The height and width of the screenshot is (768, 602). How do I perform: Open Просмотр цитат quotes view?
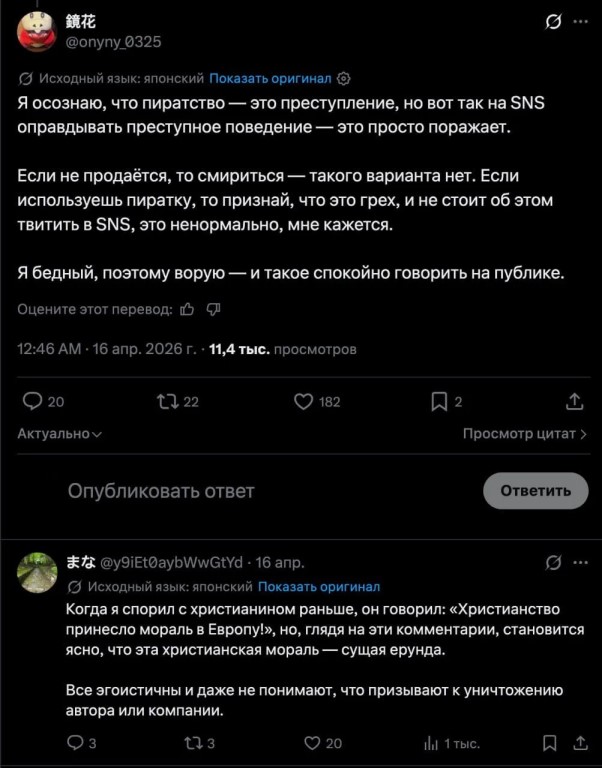click(x=524, y=434)
